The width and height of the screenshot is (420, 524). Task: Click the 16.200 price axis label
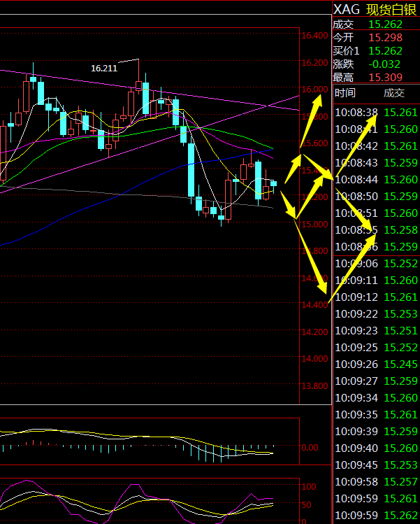(x=314, y=62)
